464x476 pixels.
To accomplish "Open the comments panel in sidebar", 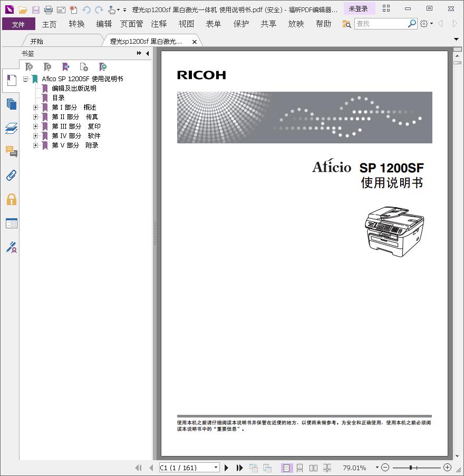I will point(12,151).
